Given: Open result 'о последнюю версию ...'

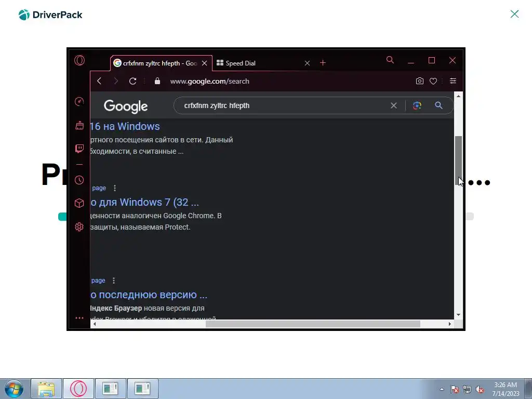Looking at the screenshot, I should point(149,295).
